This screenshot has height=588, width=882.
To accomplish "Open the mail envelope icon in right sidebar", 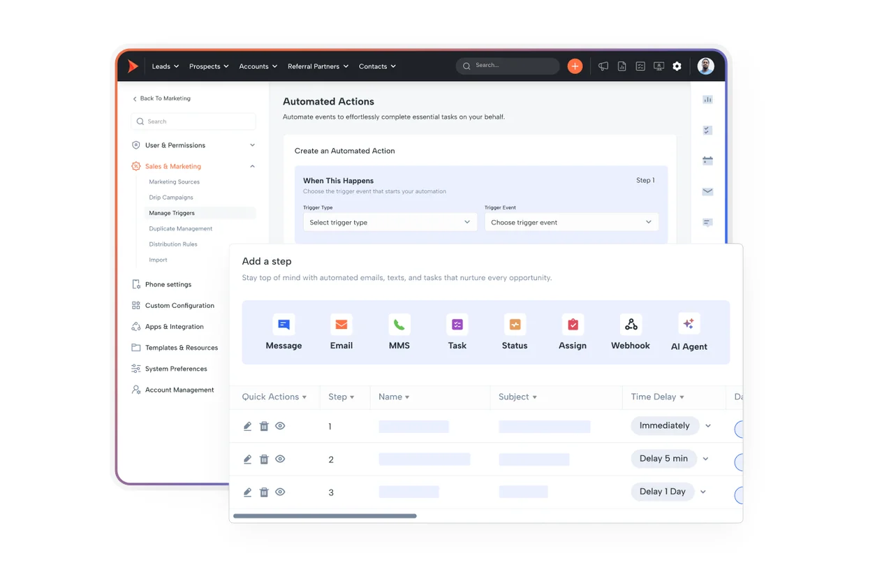I will point(707,191).
